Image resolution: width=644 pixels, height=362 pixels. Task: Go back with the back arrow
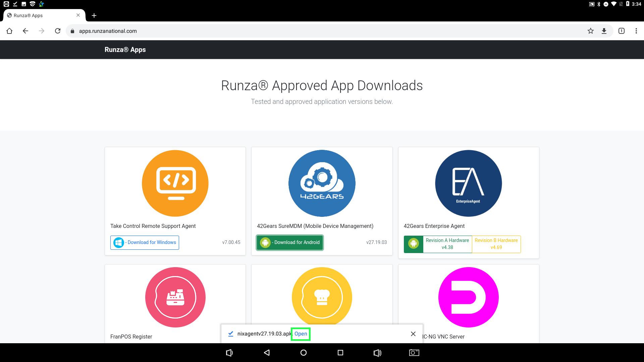[x=25, y=31]
